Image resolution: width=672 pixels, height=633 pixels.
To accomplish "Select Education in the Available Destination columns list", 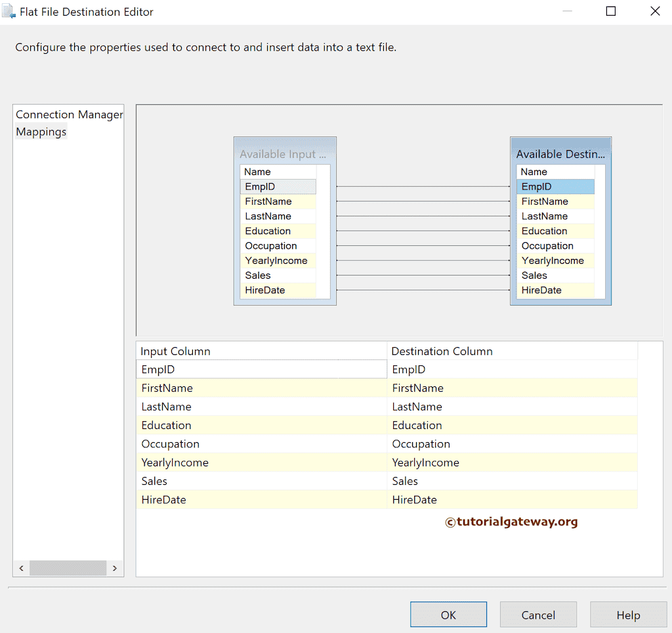I will pyautogui.click(x=555, y=230).
